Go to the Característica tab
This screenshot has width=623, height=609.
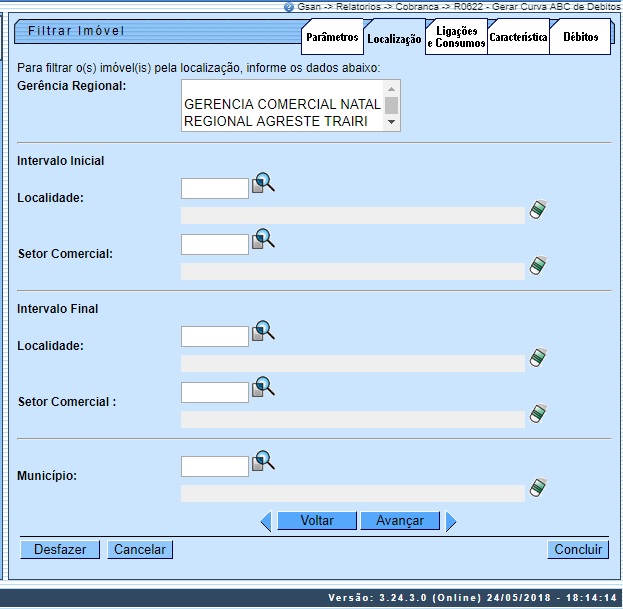click(518, 37)
